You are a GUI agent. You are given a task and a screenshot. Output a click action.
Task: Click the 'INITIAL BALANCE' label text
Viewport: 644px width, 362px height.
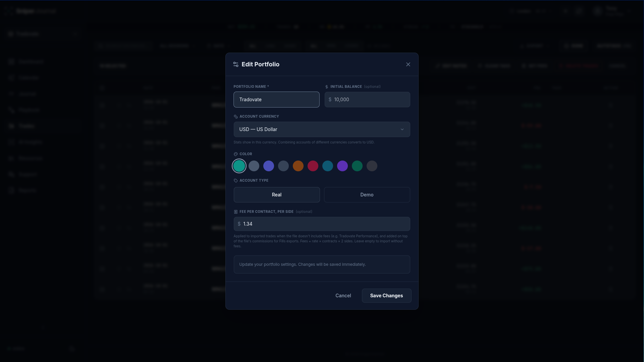[346, 86]
